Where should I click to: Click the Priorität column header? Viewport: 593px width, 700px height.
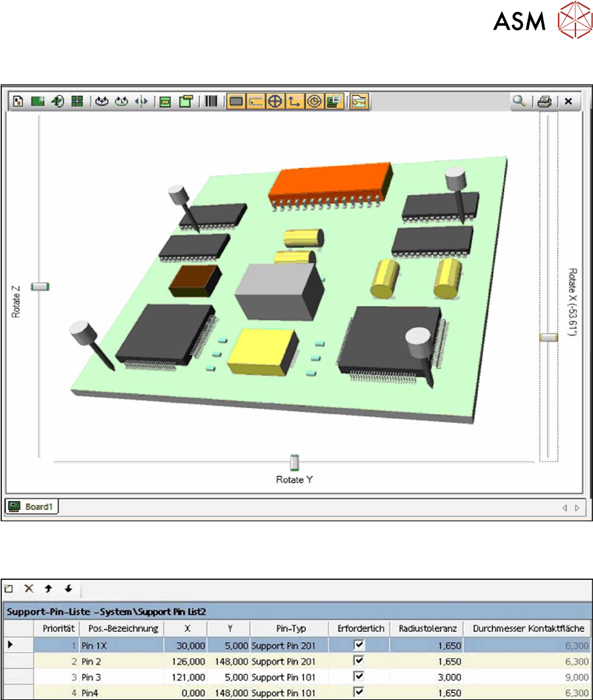[x=57, y=629]
